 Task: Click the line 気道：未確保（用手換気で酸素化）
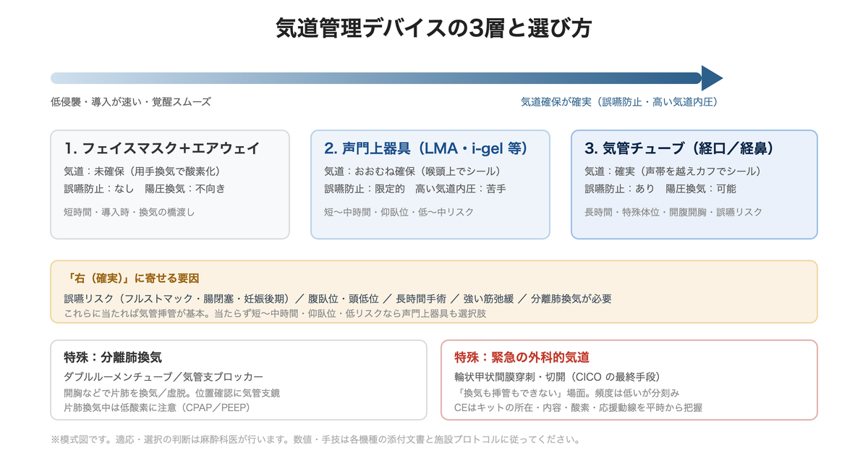pyautogui.click(x=142, y=172)
